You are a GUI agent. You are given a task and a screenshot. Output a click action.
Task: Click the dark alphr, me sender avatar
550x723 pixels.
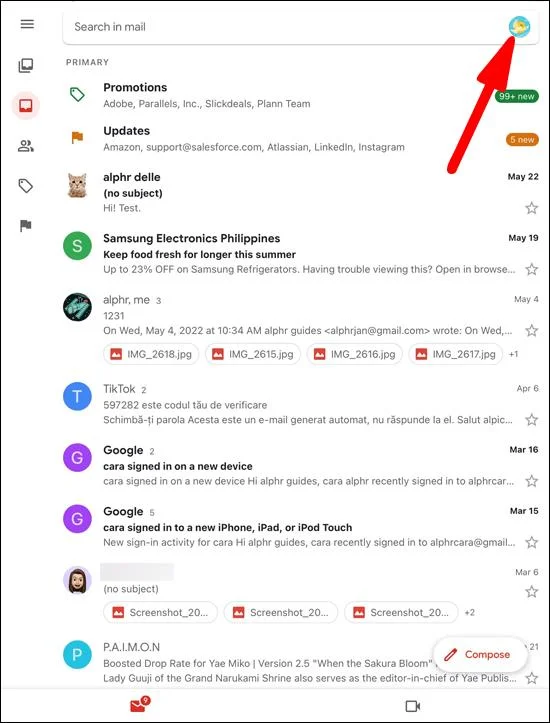tap(77, 307)
